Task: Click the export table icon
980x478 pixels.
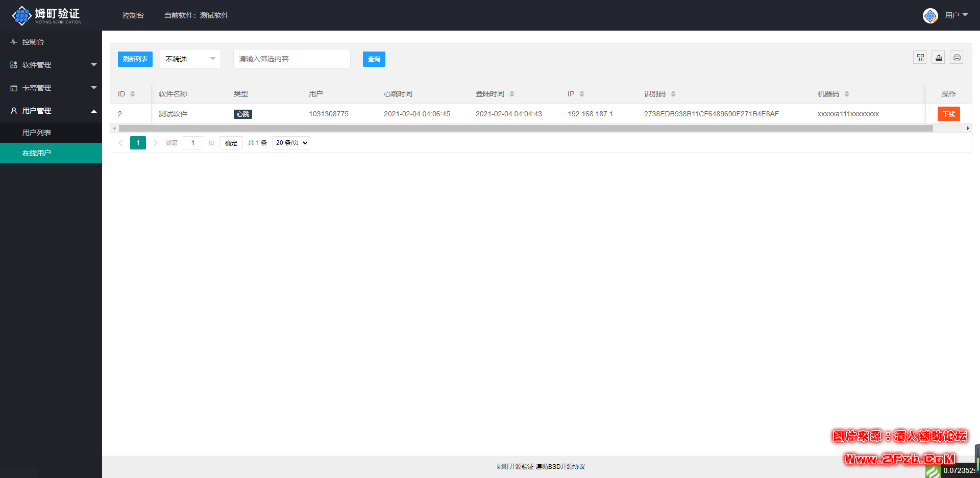Action: click(x=938, y=58)
